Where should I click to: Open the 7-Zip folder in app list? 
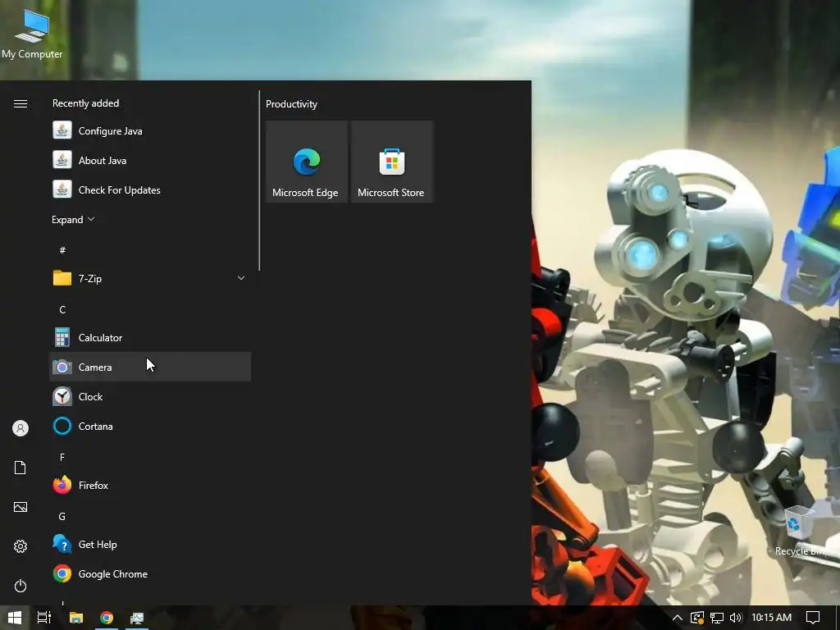point(150,278)
